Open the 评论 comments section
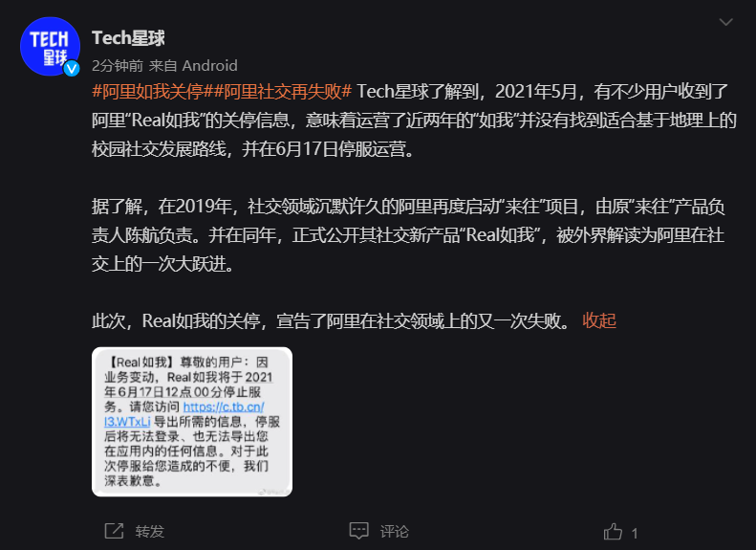The height and width of the screenshot is (550, 756). click(x=394, y=531)
